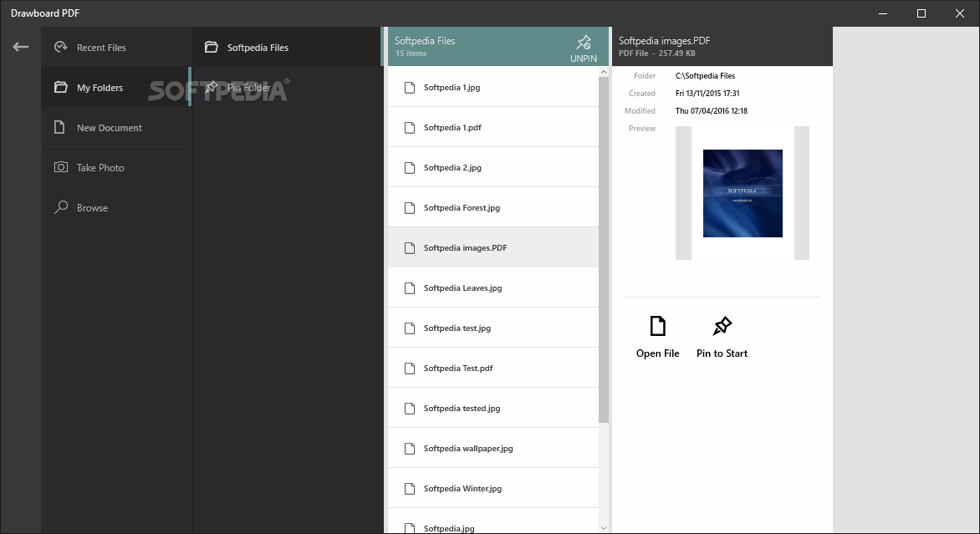The height and width of the screenshot is (534, 980).
Task: Click file icon beside Softpedia 2.jpg
Action: point(410,167)
